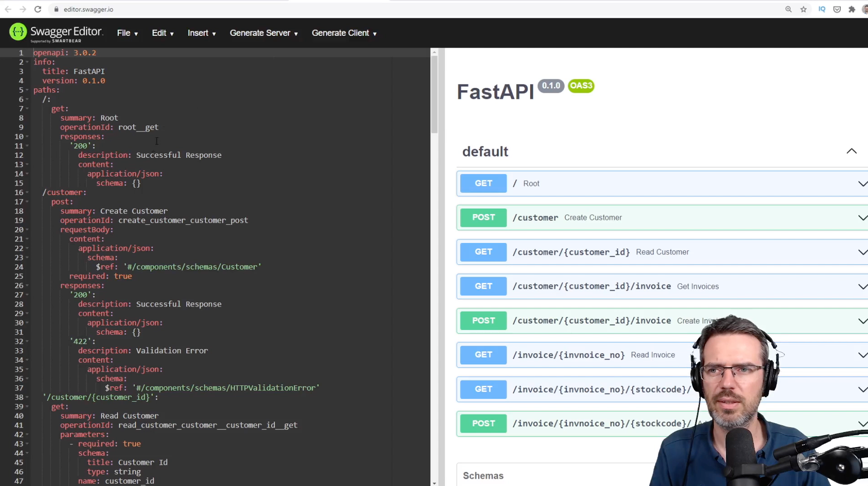Viewport: 868px width, 486px height.
Task: Reload the page with the refresh icon
Action: [x=38, y=9]
